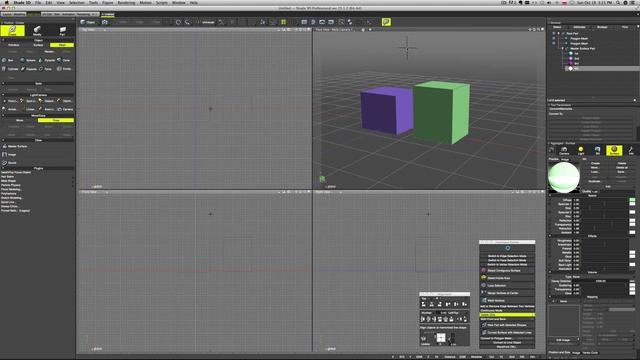The width and height of the screenshot is (640, 360).
Task: Click Select Inside Area in tool popup
Action: tap(507, 278)
